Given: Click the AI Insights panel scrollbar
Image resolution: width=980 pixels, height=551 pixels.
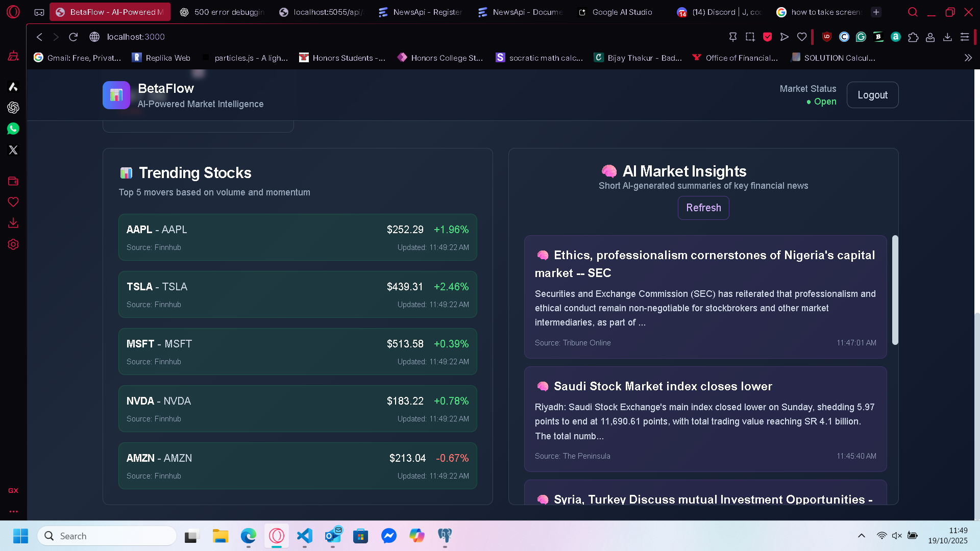Looking at the screenshot, I should click(x=895, y=290).
